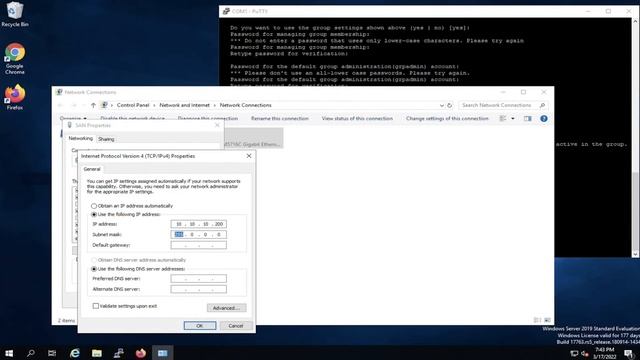Open network status tray icon
The image size is (640, 360).
tap(574, 353)
